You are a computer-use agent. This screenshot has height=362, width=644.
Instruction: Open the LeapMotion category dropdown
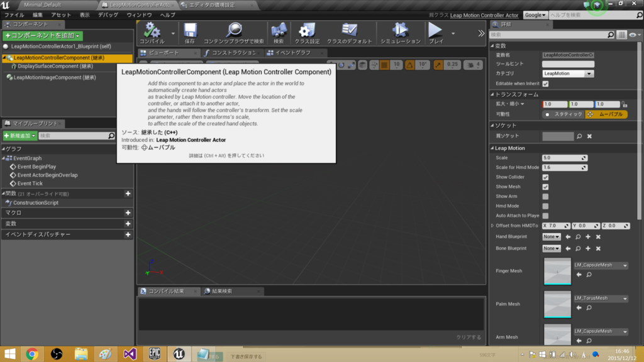pos(568,74)
